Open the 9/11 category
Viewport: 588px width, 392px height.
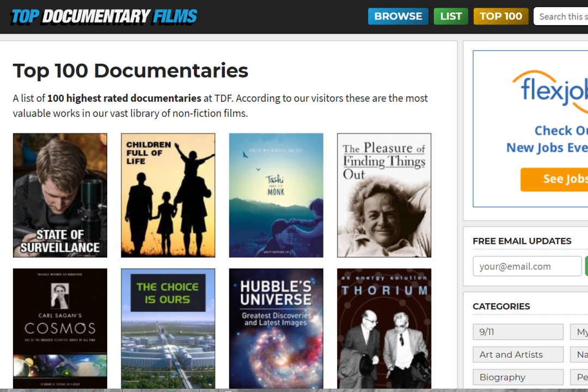[518, 332]
